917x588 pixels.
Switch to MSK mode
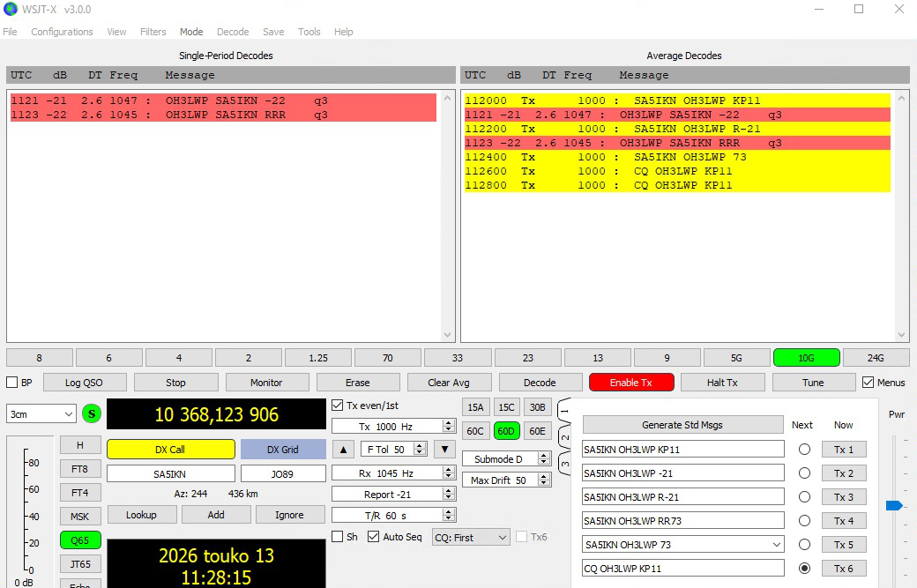pyautogui.click(x=80, y=516)
